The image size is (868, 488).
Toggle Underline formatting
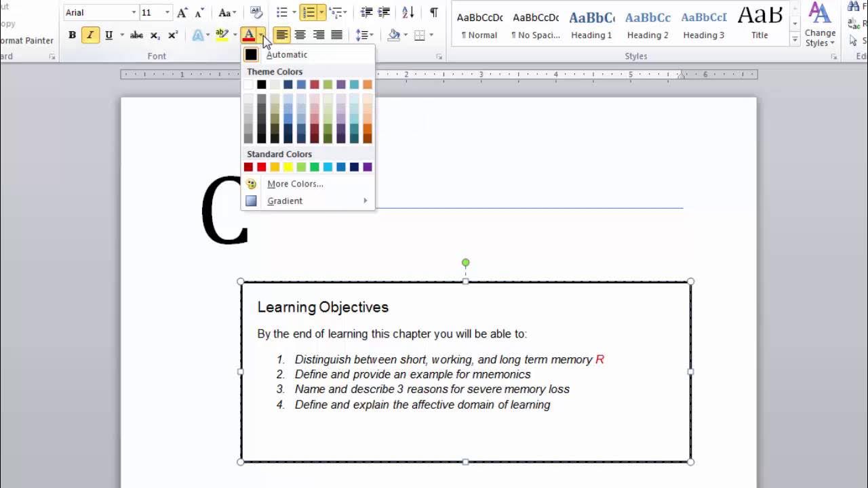[108, 35]
